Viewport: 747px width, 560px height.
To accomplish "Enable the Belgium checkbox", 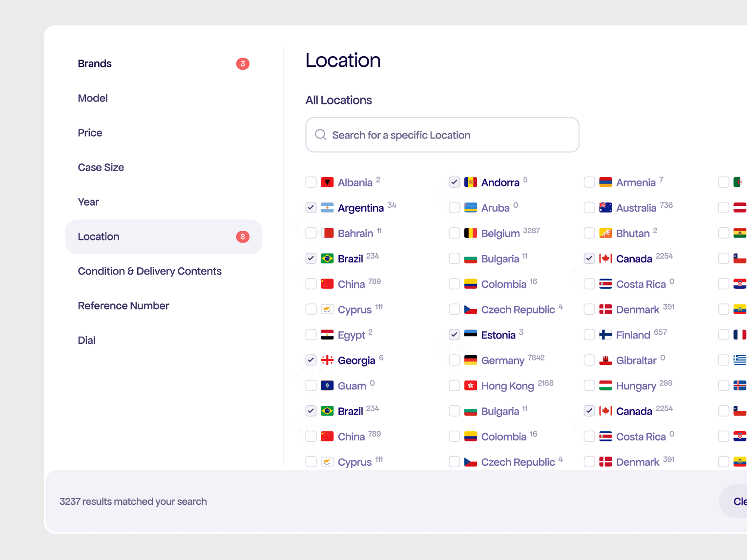I will (x=454, y=233).
